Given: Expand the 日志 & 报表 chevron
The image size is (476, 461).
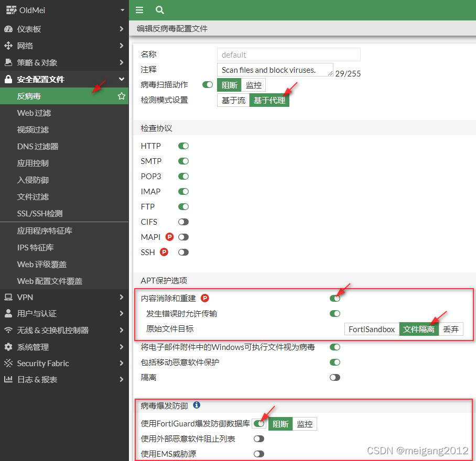Looking at the screenshot, I should (x=122, y=379).
